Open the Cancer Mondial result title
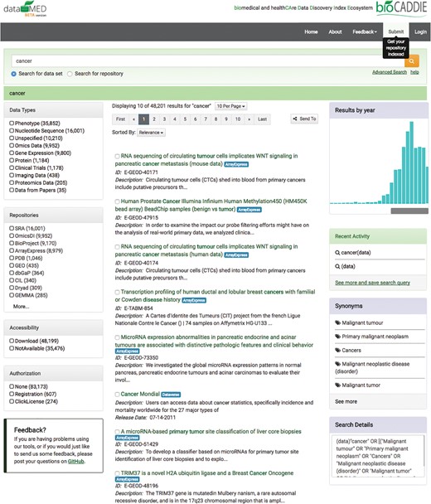The image size is (431, 504). pyautogui.click(x=140, y=394)
